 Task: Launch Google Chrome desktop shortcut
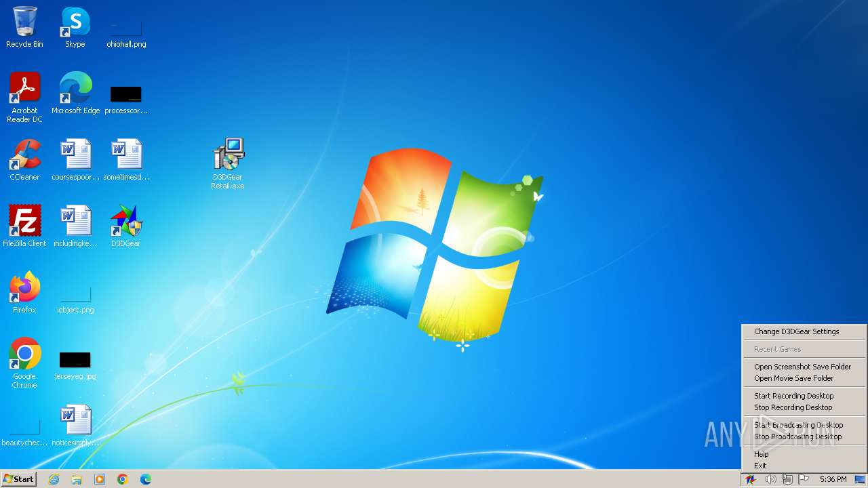24,363
